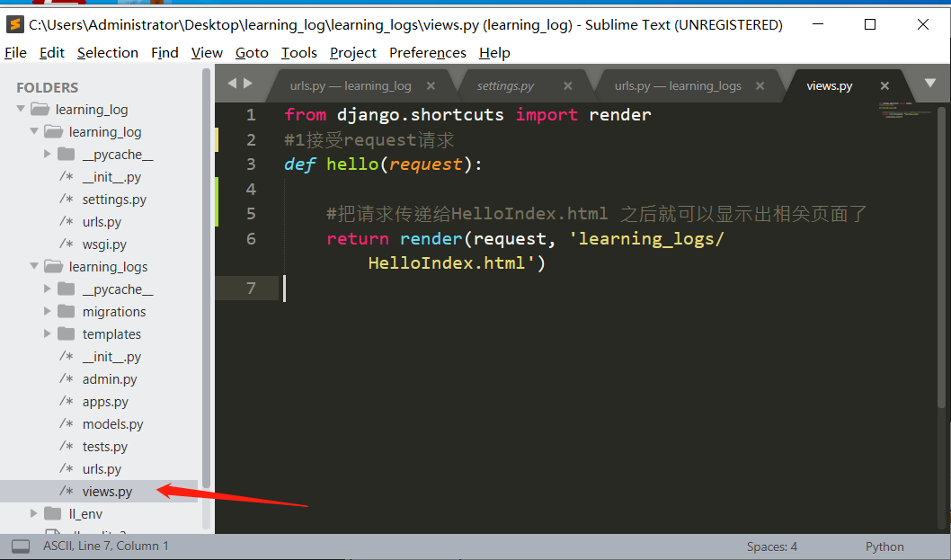The width and height of the screenshot is (951, 560).
Task: Click the sidebar vertical scrollbar
Action: tap(206, 278)
